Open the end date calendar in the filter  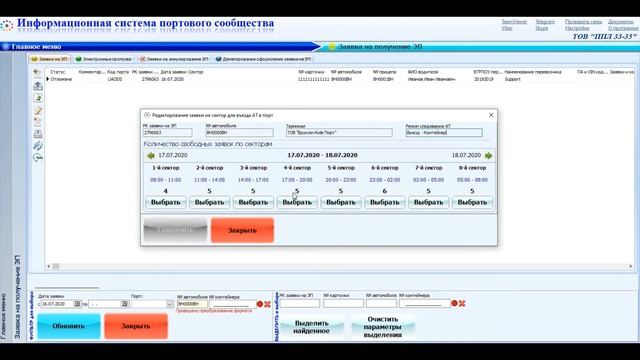click(x=124, y=304)
